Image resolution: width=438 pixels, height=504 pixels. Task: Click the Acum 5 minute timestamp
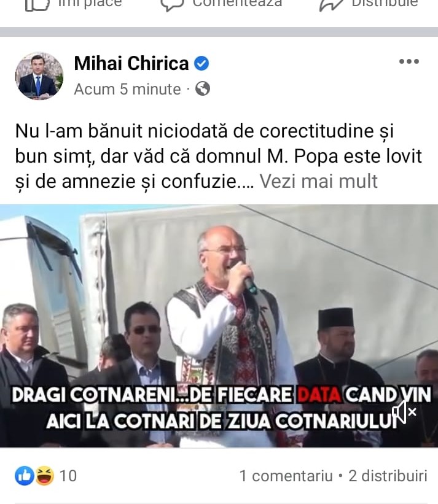[x=127, y=89]
